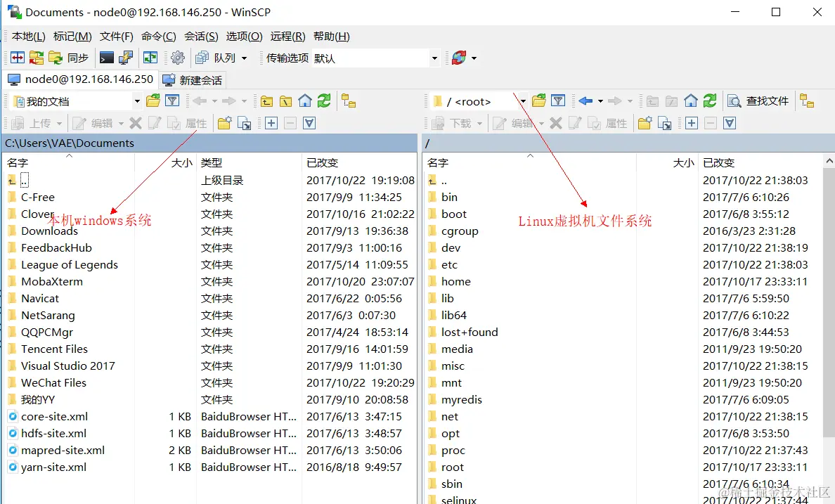The image size is (835, 504).
Task: Toggle directory tree in remote panel
Action: (x=808, y=101)
